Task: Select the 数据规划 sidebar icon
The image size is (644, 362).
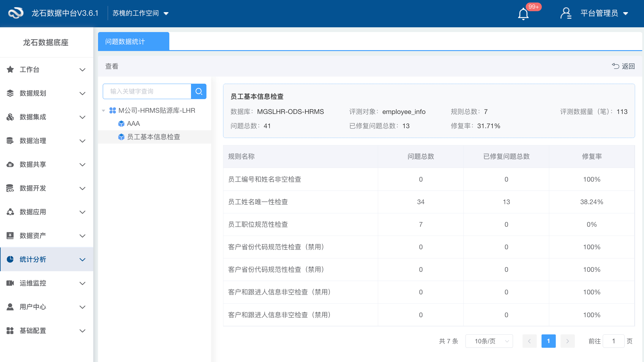Action: pos(10,93)
